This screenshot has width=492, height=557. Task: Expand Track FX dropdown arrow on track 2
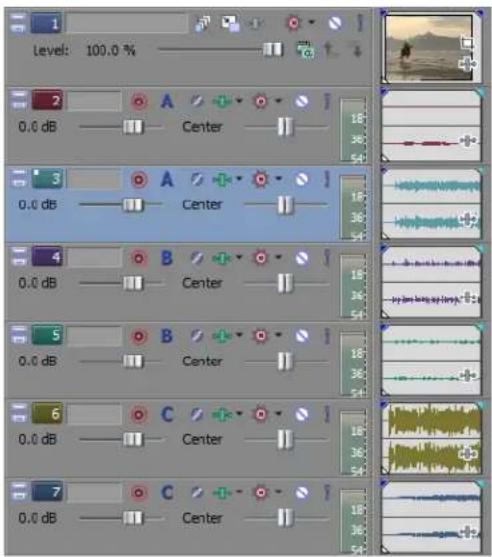point(239,101)
